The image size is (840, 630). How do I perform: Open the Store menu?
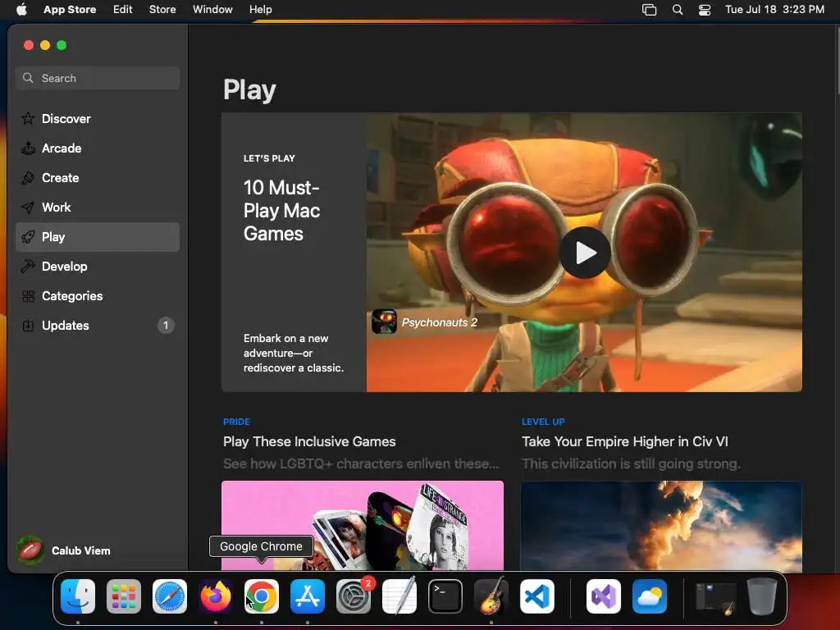(162, 9)
